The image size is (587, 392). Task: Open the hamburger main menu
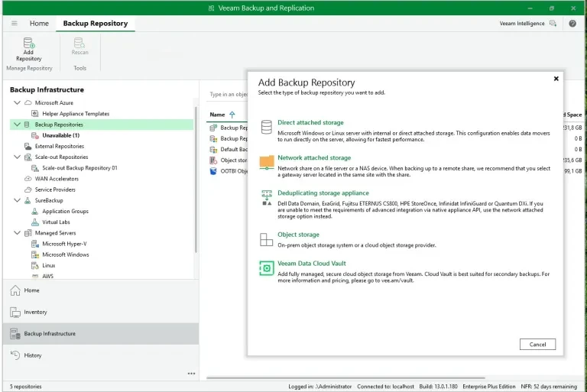pos(15,23)
